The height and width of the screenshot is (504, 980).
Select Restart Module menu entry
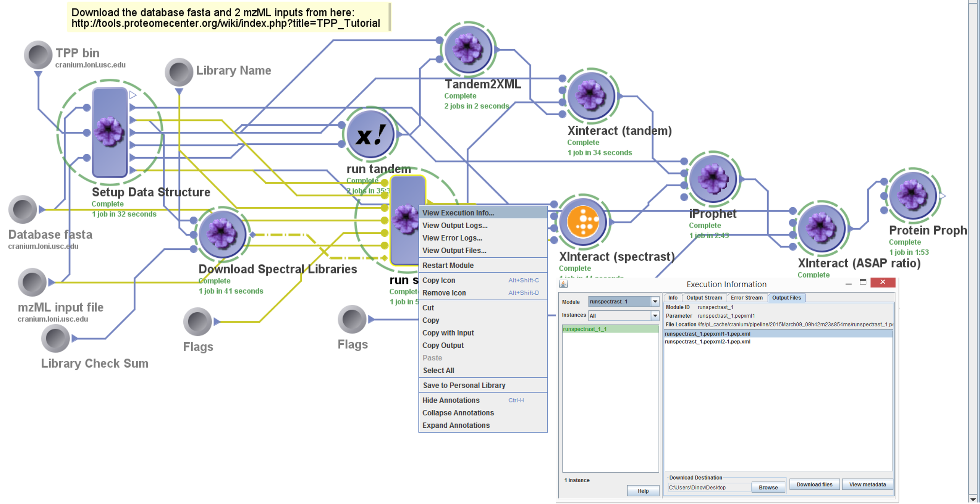pos(448,265)
